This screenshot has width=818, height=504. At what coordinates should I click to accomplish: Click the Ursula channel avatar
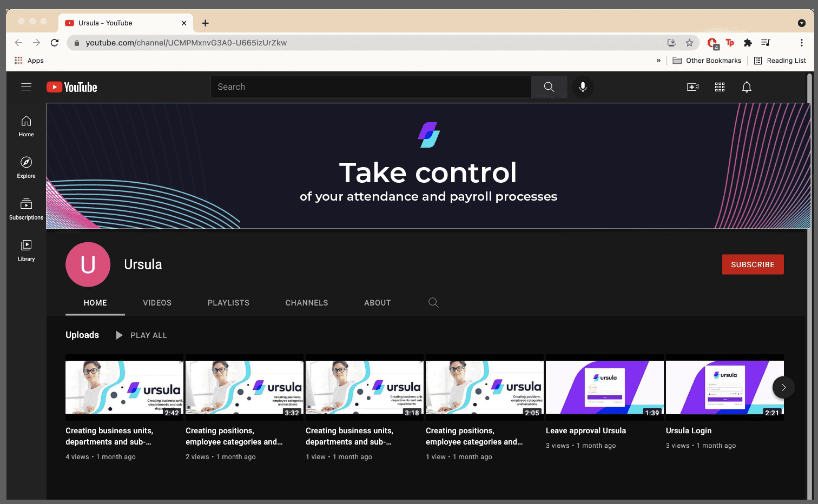88,264
